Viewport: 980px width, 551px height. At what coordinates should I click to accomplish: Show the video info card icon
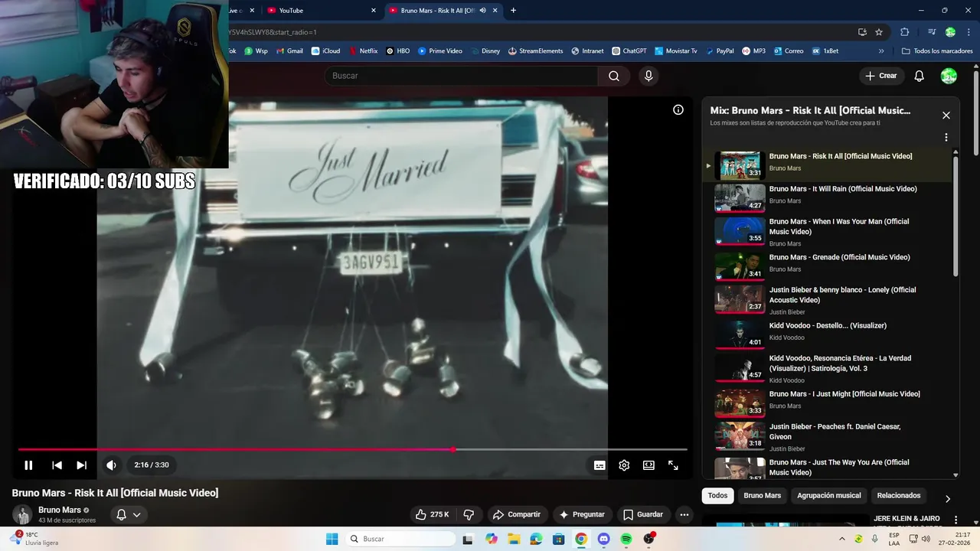coord(678,109)
